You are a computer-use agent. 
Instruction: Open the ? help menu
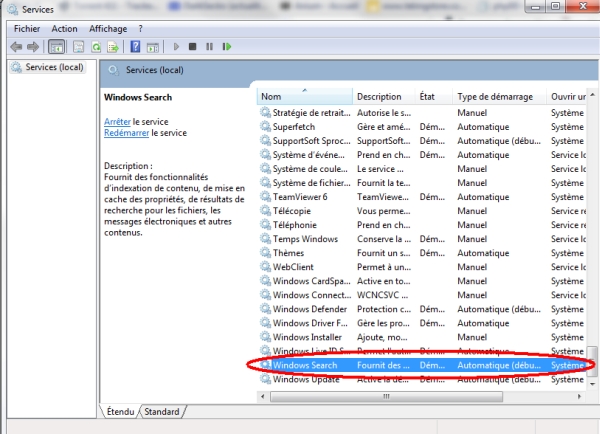coord(140,29)
